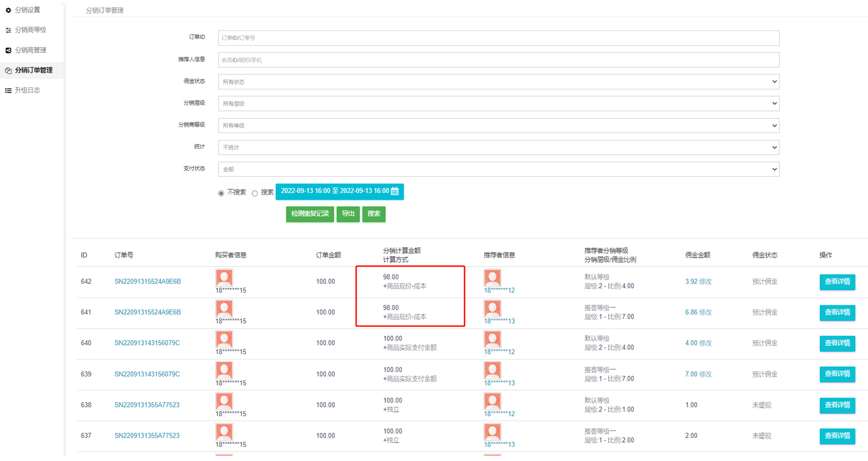Open the 支付状态 dropdown
The height and width of the screenshot is (461, 868).
[x=498, y=169]
